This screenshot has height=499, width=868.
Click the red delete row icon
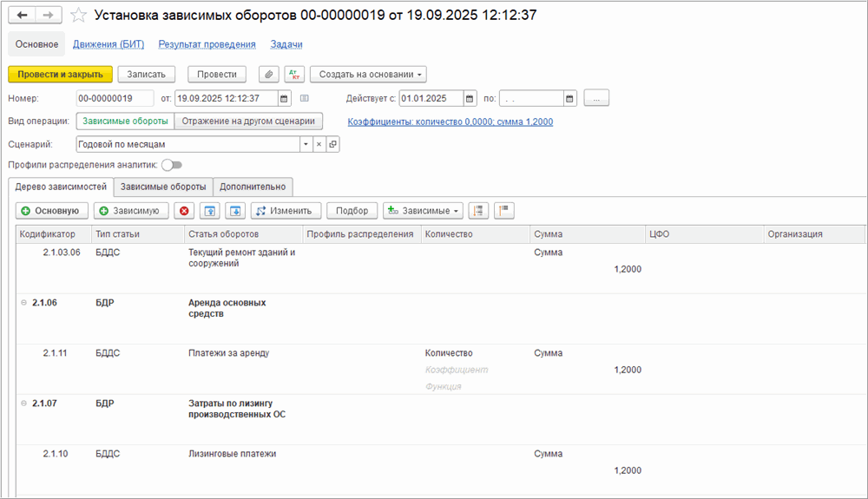183,211
